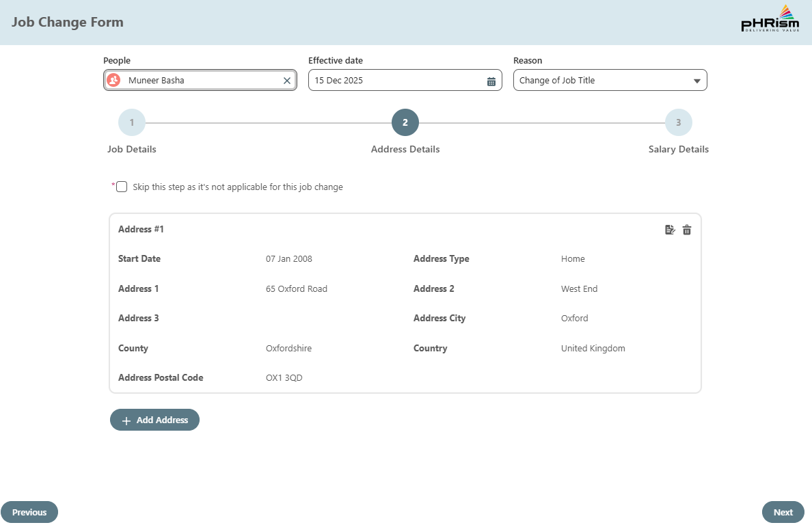Select the step 2 circle in the stepper

405,123
